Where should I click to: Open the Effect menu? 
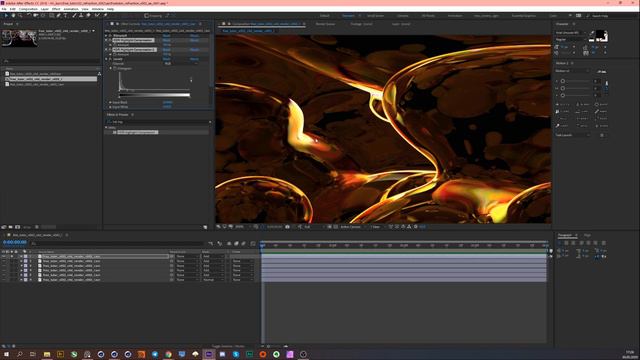tap(56, 9)
